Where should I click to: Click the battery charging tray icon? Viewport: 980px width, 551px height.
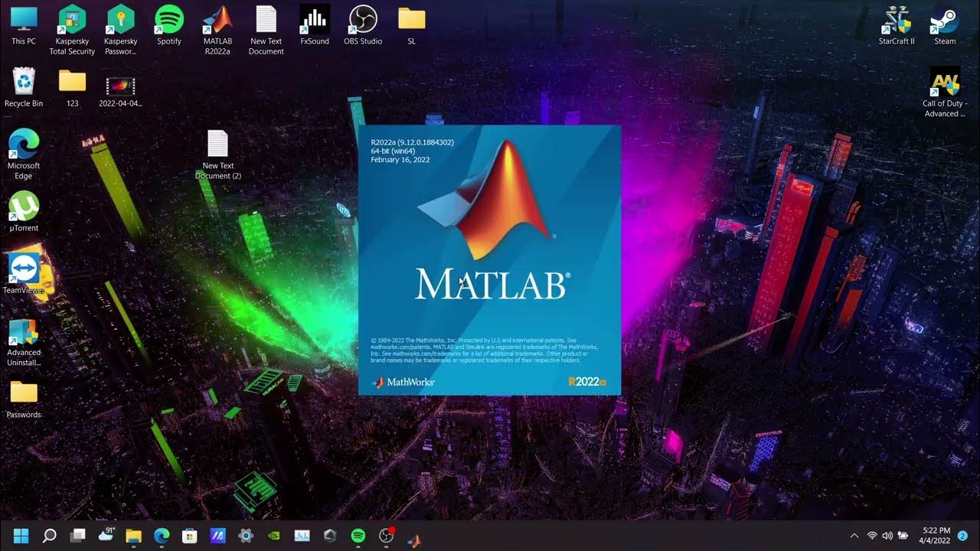click(903, 536)
